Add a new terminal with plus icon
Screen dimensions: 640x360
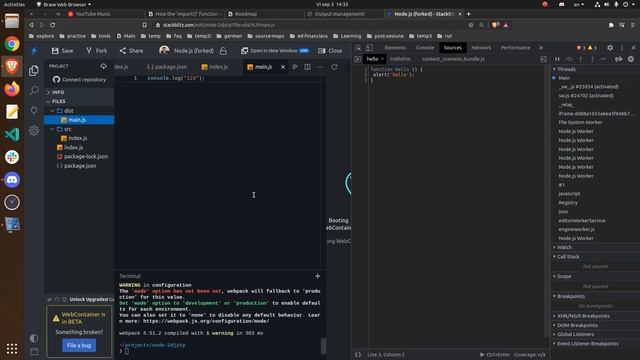click(318, 276)
